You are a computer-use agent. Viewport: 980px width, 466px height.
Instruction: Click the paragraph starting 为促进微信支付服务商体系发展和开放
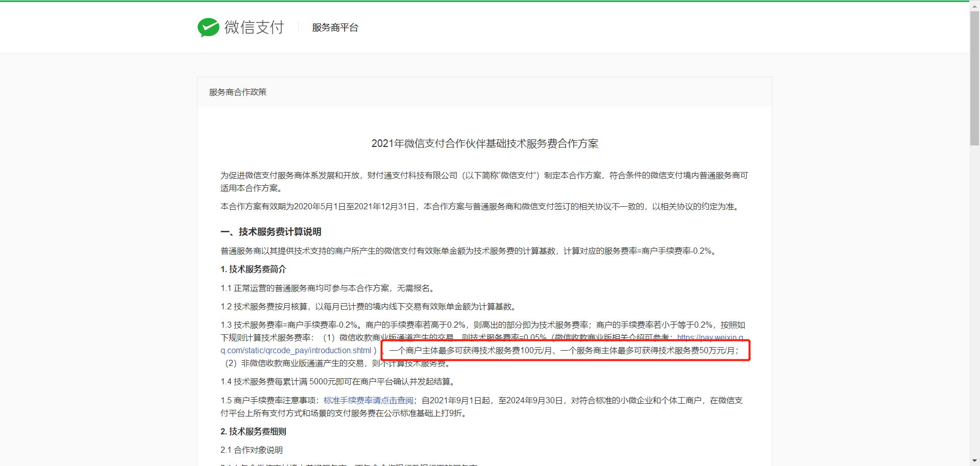(484, 182)
